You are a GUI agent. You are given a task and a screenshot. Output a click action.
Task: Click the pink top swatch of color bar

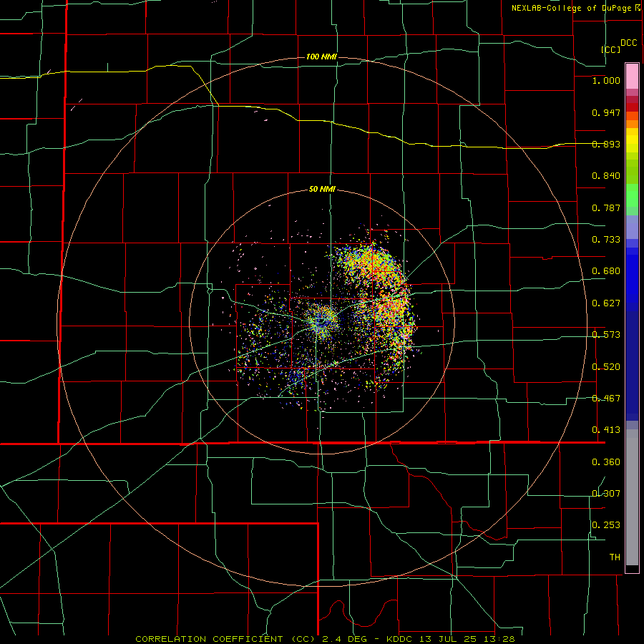[632, 76]
